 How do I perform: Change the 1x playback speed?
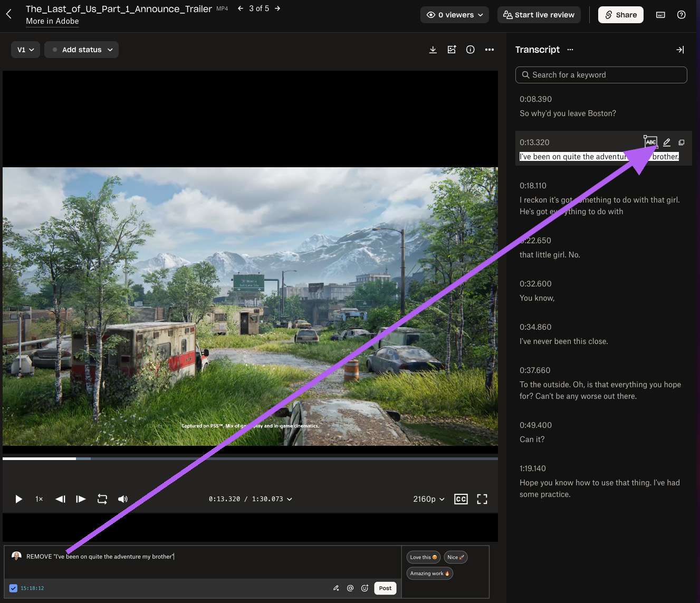(39, 499)
